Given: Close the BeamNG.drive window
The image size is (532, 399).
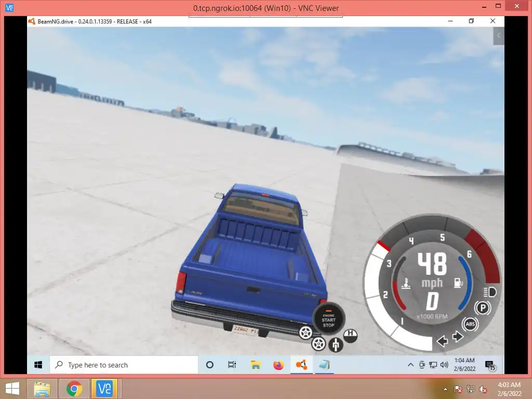Looking at the screenshot, I should coord(493,21).
